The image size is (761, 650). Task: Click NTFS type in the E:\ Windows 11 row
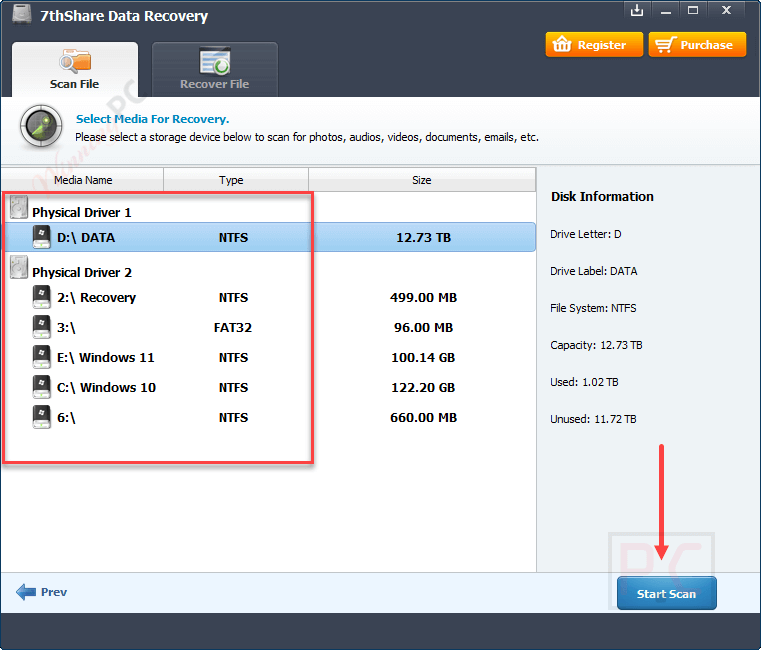(x=233, y=358)
